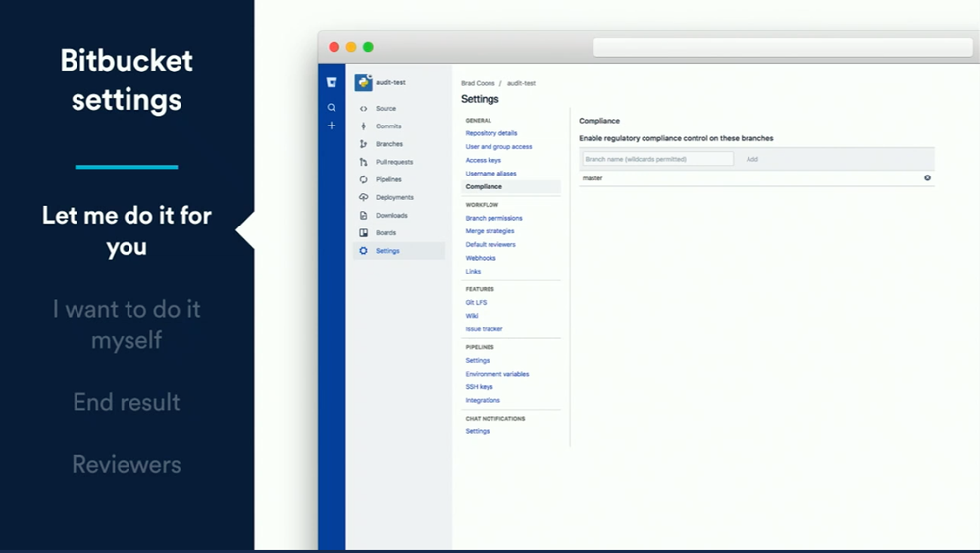This screenshot has width=980, height=553.
Task: Click the master branch row text
Action: tap(593, 178)
